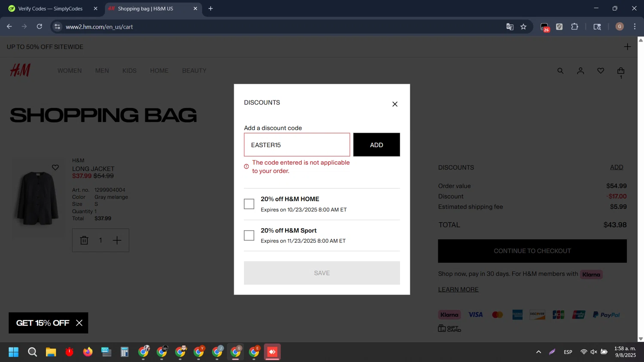Open the MEN menu
Viewport: 644px width, 362px height.
coord(102,71)
